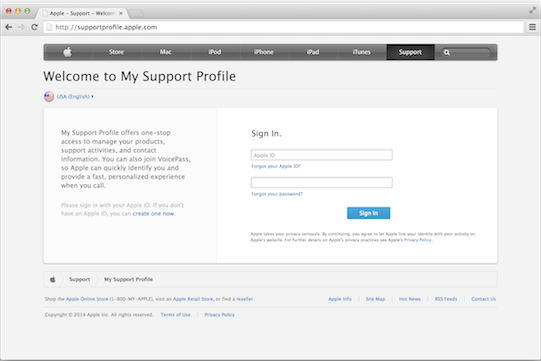Click the Apple logo in breadcrumb
This screenshot has height=361, width=541.
point(53,279)
